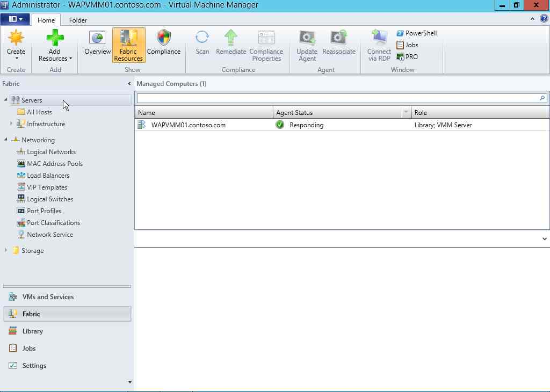Expand the Storage tree node
The height and width of the screenshot is (392, 550).
tap(5, 250)
